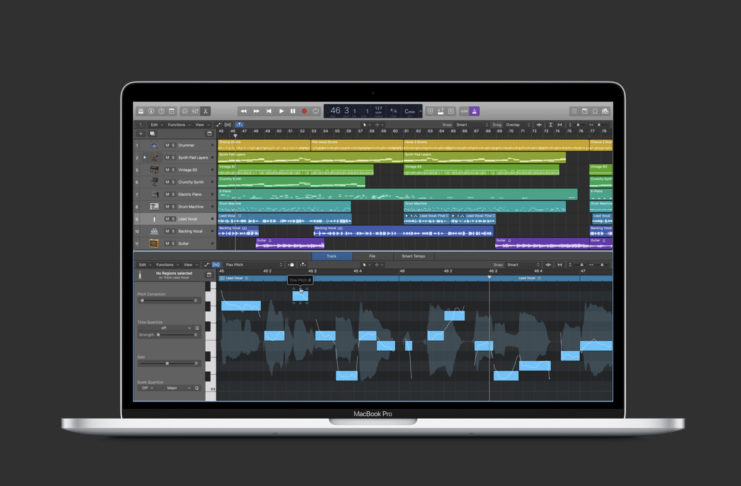Open Quick Help in the control bar
Image resolution: width=741 pixels, height=486 pixels.
coord(162,111)
